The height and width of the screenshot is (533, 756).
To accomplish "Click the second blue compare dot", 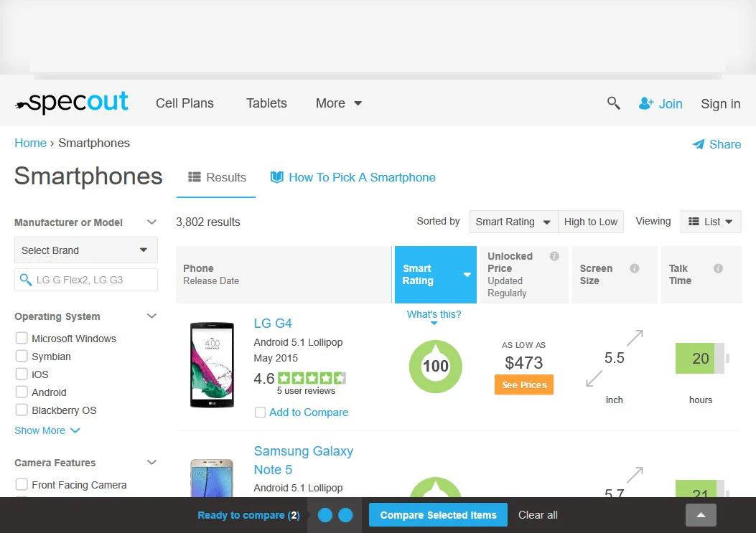I will pyautogui.click(x=346, y=515).
